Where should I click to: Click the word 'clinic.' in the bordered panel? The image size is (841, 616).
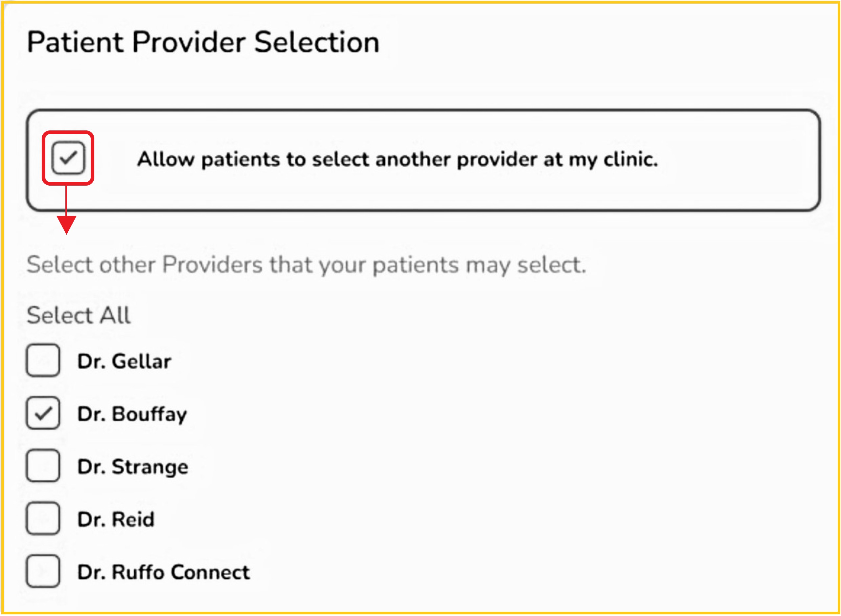click(630, 160)
